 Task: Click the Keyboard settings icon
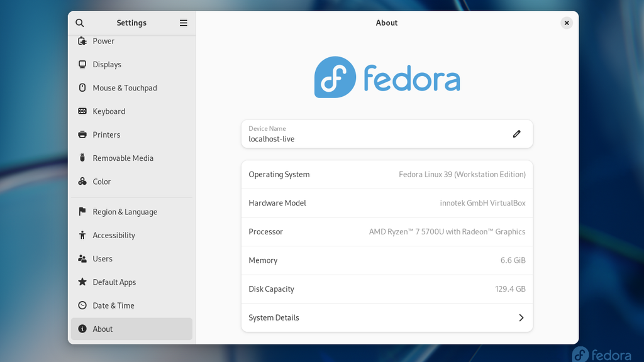point(82,111)
